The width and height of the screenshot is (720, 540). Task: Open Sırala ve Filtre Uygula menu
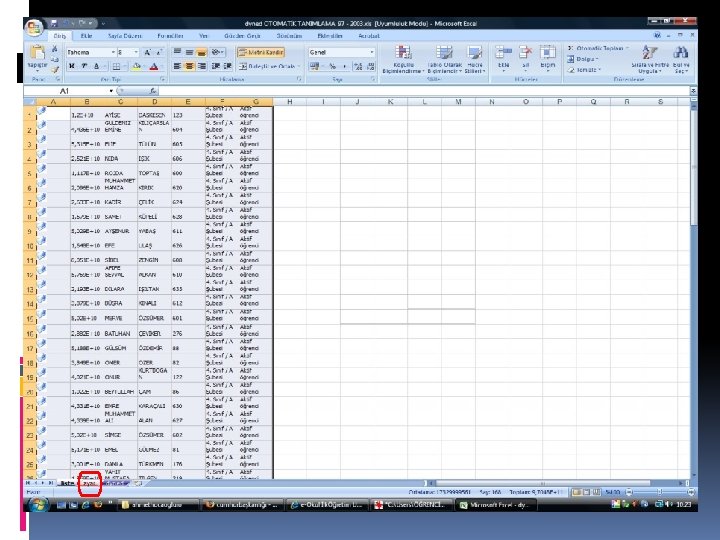pyautogui.click(x=650, y=59)
